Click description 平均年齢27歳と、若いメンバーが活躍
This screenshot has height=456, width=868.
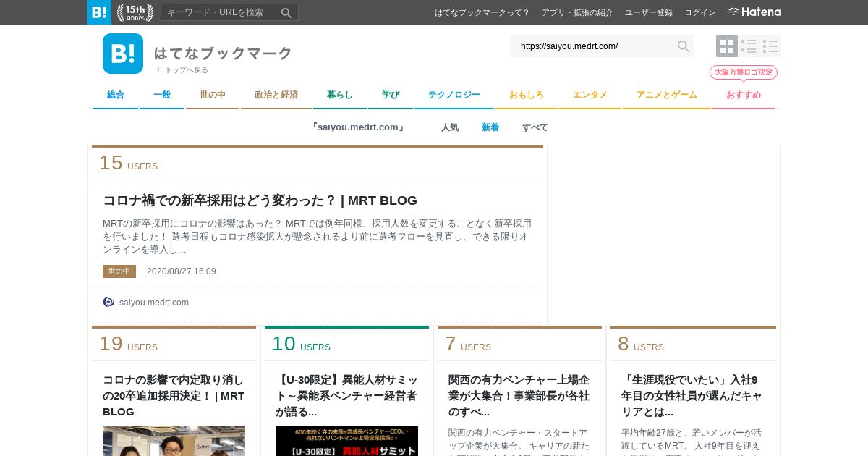pyautogui.click(x=692, y=442)
